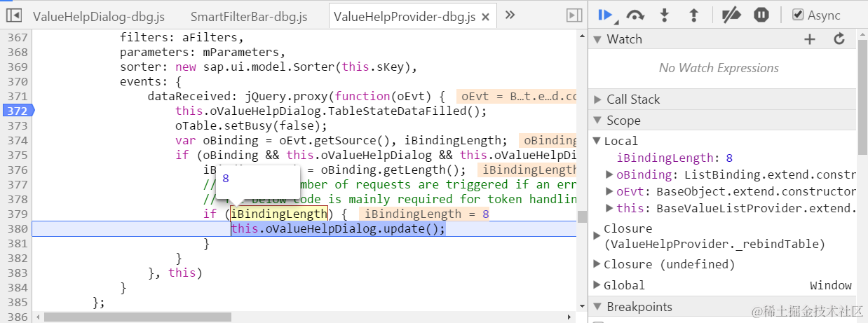Toggle the debugger sidebar pane icon
The width and height of the screenshot is (868, 323).
click(x=574, y=15)
